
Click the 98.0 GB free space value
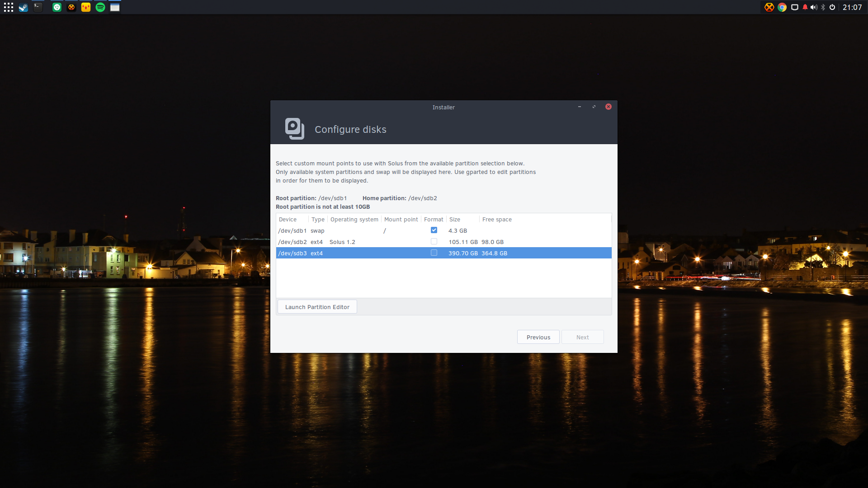click(x=492, y=242)
